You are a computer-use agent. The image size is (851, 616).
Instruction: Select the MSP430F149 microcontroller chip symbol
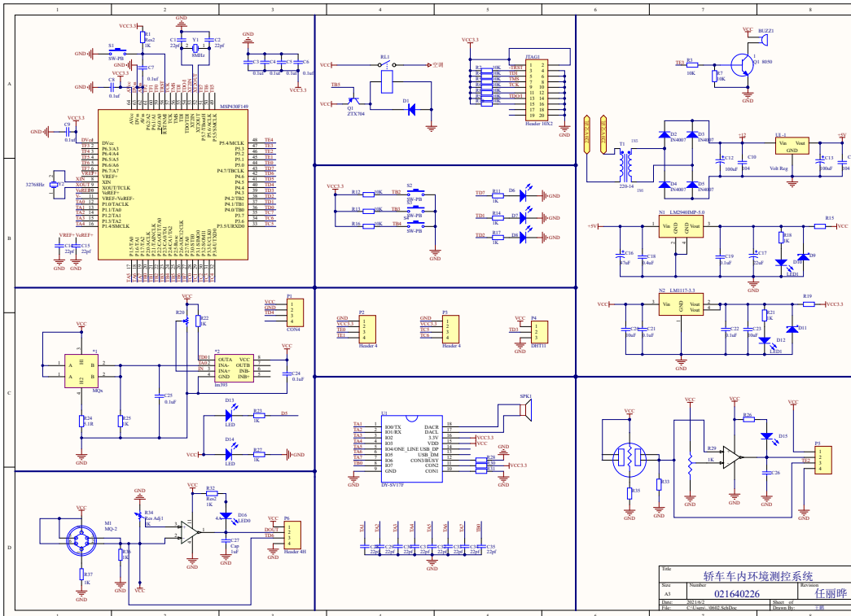(x=173, y=185)
